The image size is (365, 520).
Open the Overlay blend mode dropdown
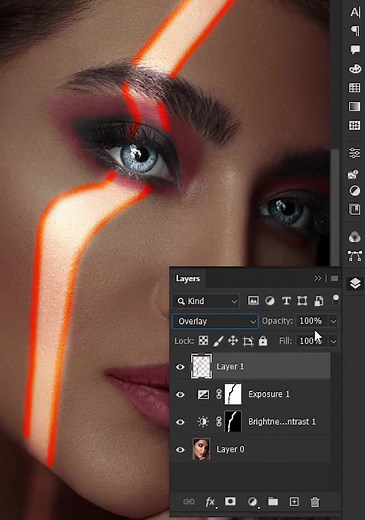coord(215,321)
